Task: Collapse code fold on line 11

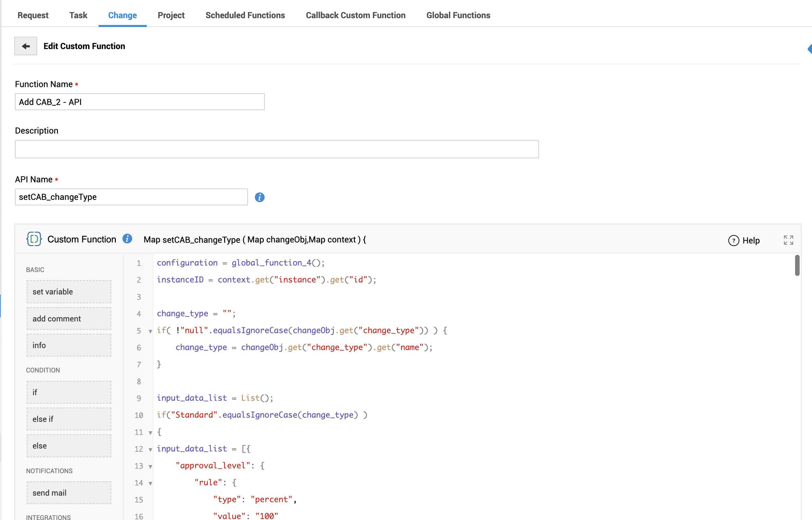Action: coord(150,433)
